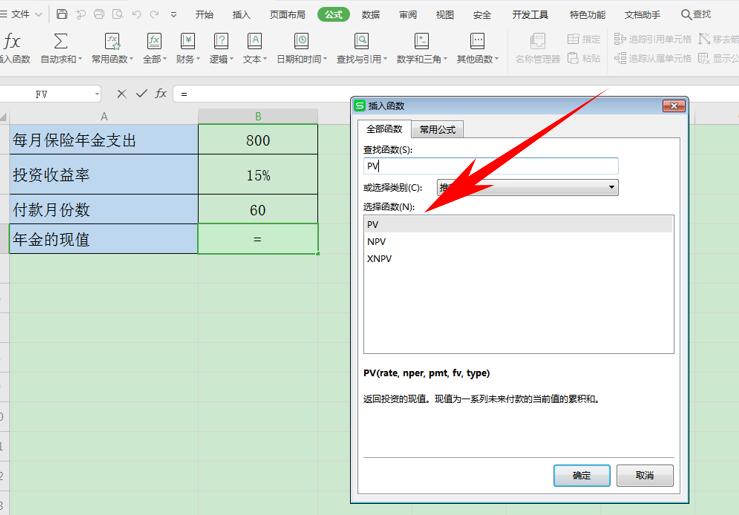This screenshot has width=739, height=515.
Task: Click Trace Precedents (追踪引用单元格) icon
Action: tap(620, 39)
